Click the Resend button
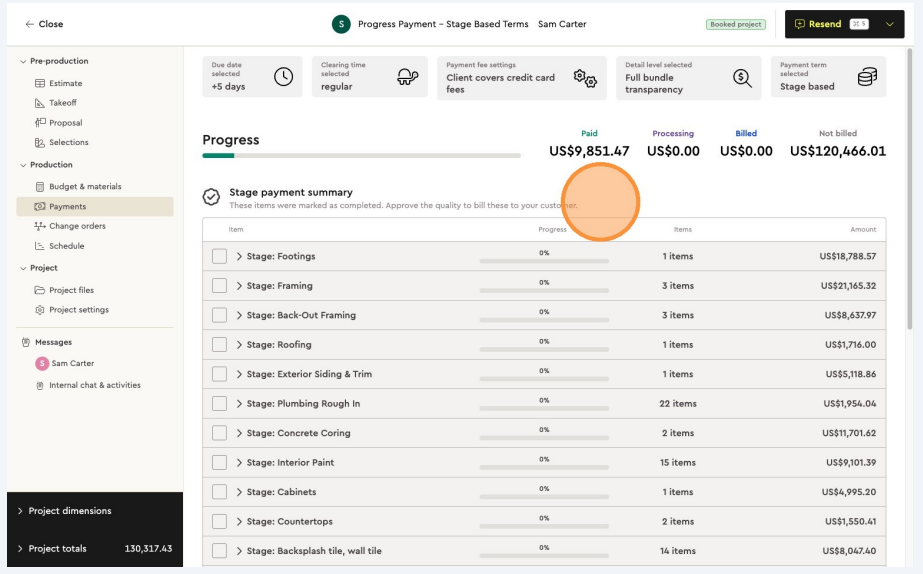Screen dimensions: 923x574 [x=825, y=24]
